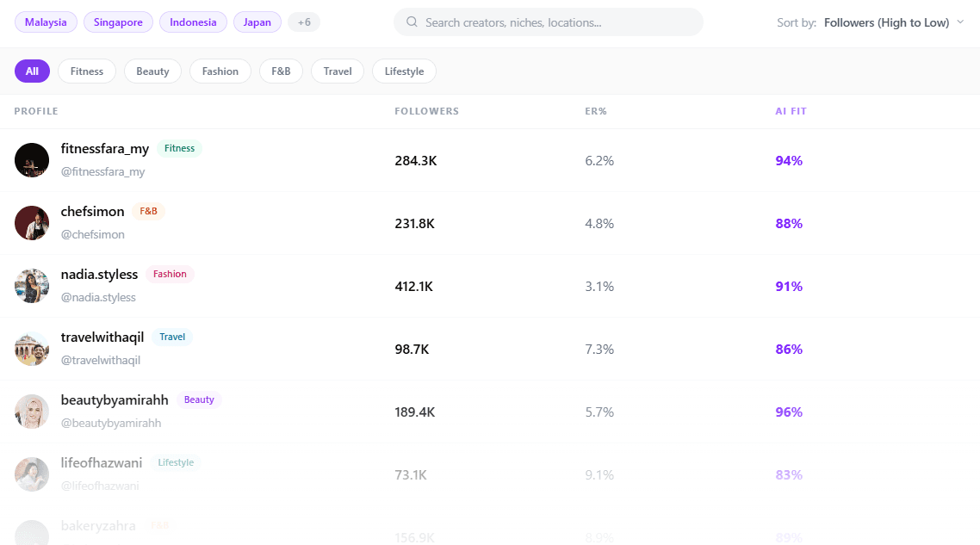Image resolution: width=980 pixels, height=545 pixels.
Task: Toggle the Malaysia location filter chip
Action: pyautogui.click(x=46, y=22)
